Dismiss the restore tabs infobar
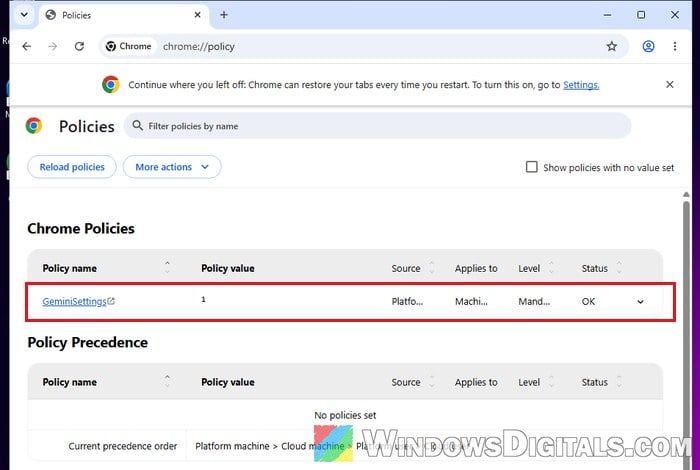This screenshot has width=700, height=470. (x=669, y=84)
